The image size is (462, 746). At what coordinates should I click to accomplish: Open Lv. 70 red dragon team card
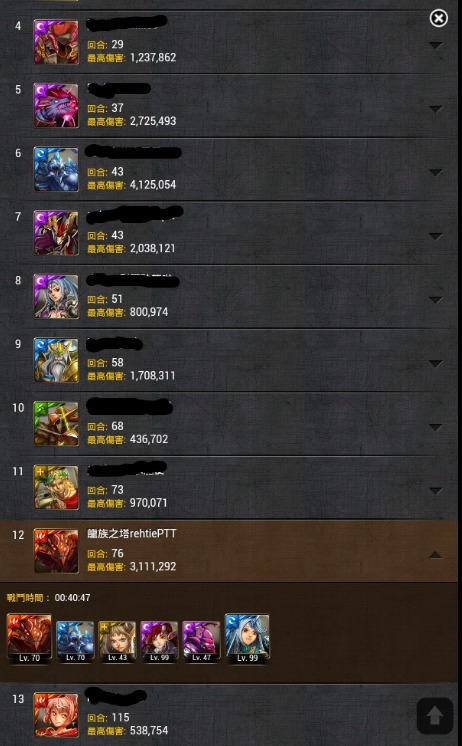pos(29,638)
